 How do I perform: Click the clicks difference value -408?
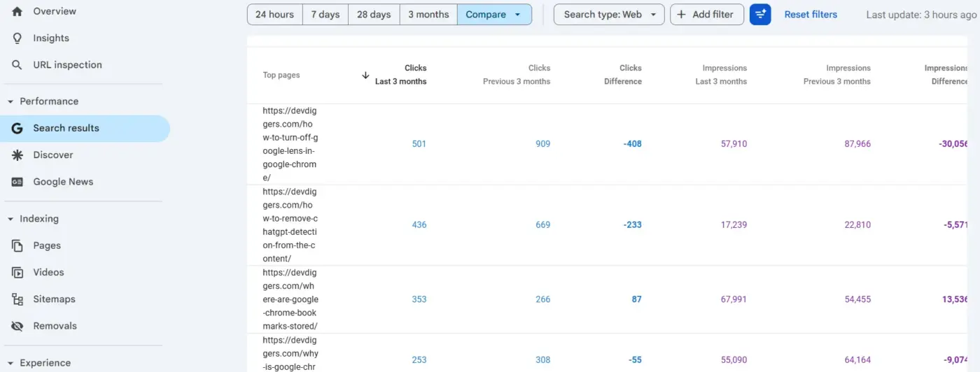pos(632,144)
